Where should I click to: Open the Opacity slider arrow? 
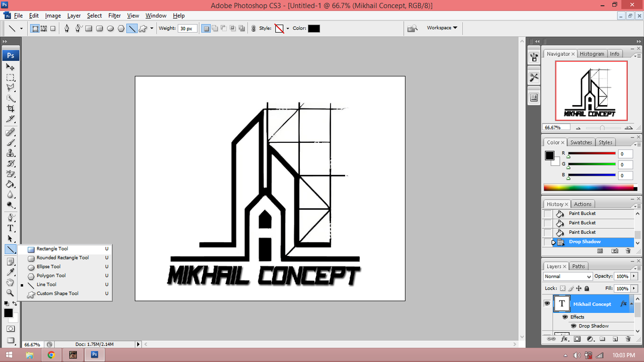[x=634, y=277]
